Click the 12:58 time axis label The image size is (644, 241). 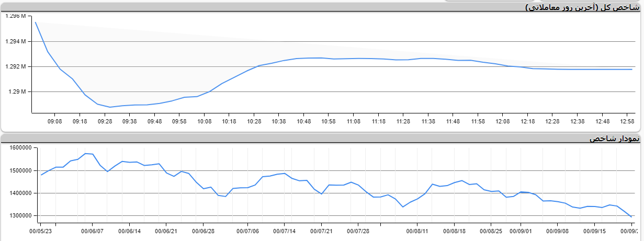[x=627, y=121]
